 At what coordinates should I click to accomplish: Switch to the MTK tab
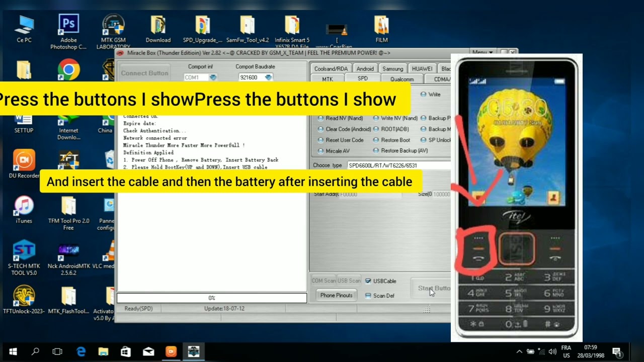point(328,79)
